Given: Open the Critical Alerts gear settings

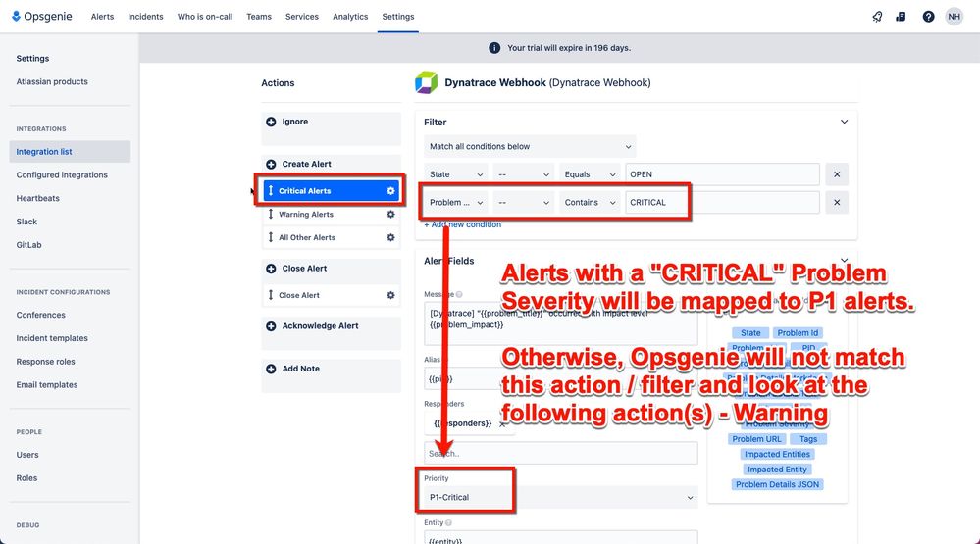Looking at the screenshot, I should click(390, 191).
